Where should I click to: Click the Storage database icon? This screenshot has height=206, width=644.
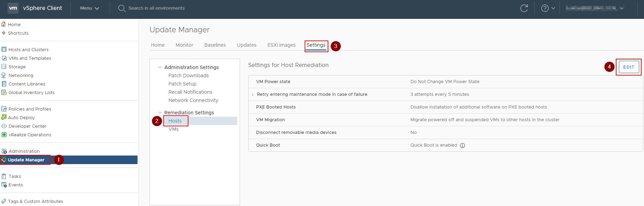(4, 67)
